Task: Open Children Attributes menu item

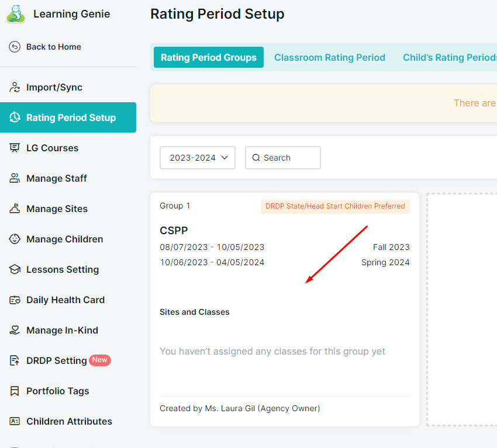Action: pyautogui.click(x=68, y=421)
